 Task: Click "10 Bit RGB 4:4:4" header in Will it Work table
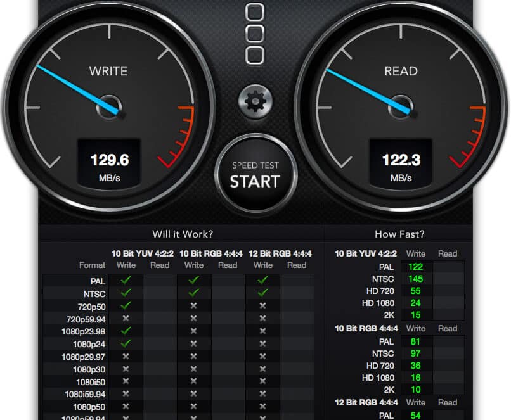211,253
